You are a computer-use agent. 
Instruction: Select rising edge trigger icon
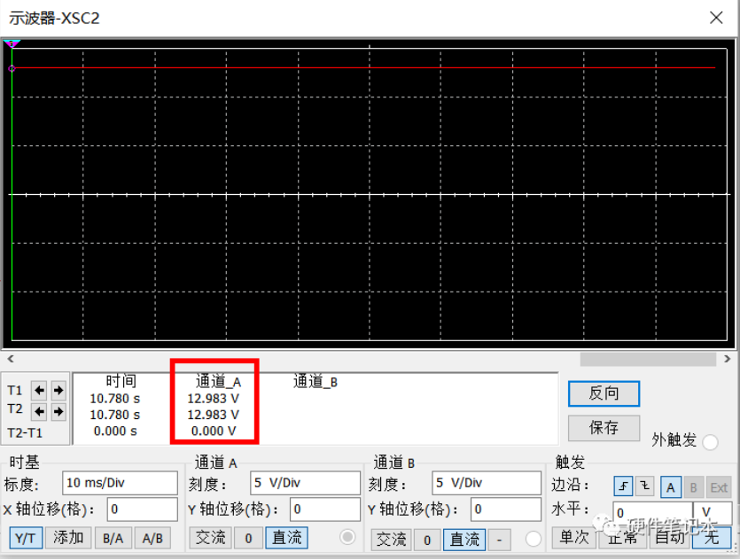point(624,486)
